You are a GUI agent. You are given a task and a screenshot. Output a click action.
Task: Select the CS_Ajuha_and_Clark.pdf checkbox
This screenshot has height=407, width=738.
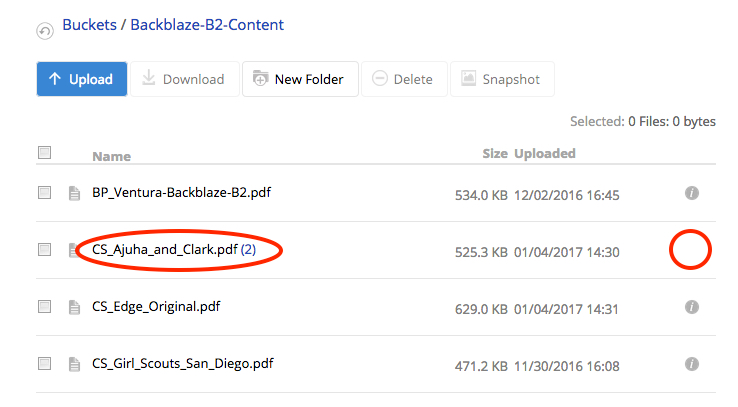[x=45, y=249]
